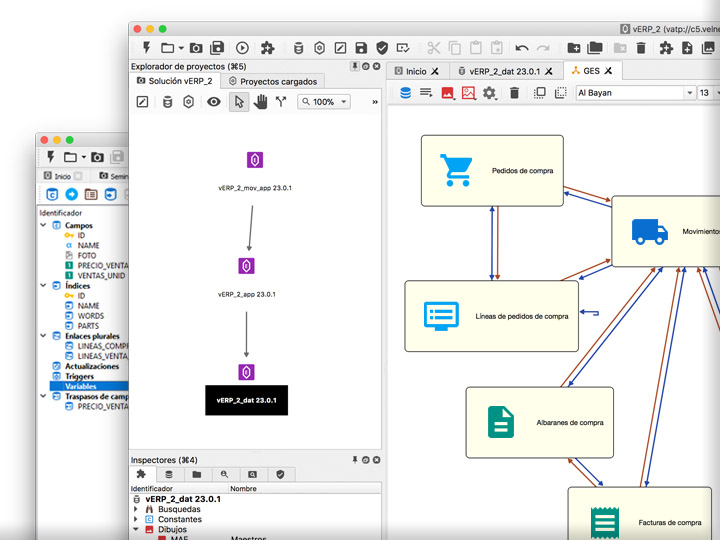This screenshot has width=720, height=540.
Task: Open the folder inspector tab
Action: [x=197, y=474]
